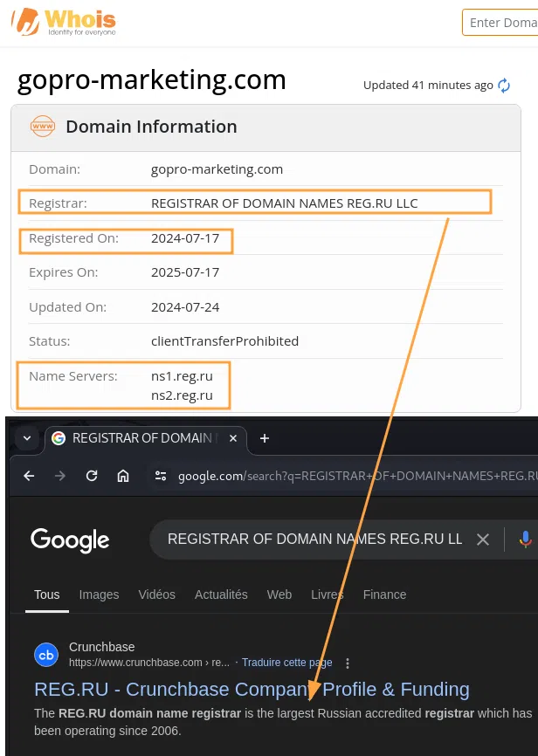The width and height of the screenshot is (538, 756).
Task: Refresh the whois data with the circular arrows icon
Action: click(504, 86)
